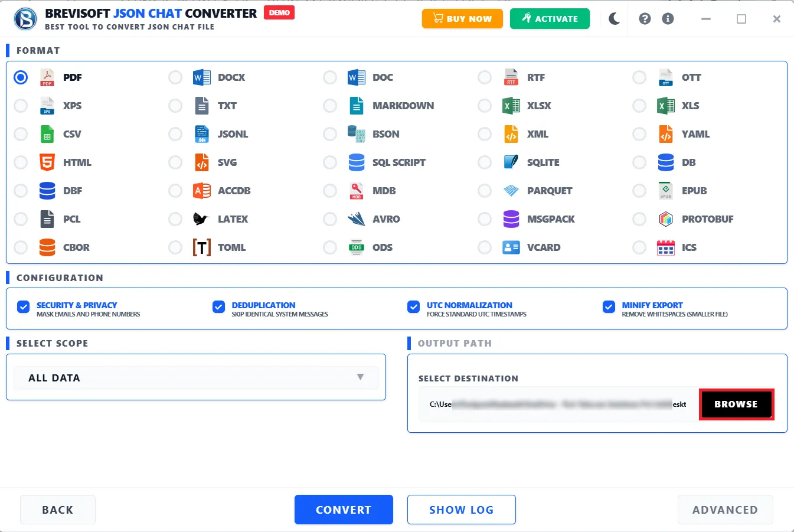Click the LATEX bird icon
Viewport: 794px width, 532px height.
tap(202, 219)
